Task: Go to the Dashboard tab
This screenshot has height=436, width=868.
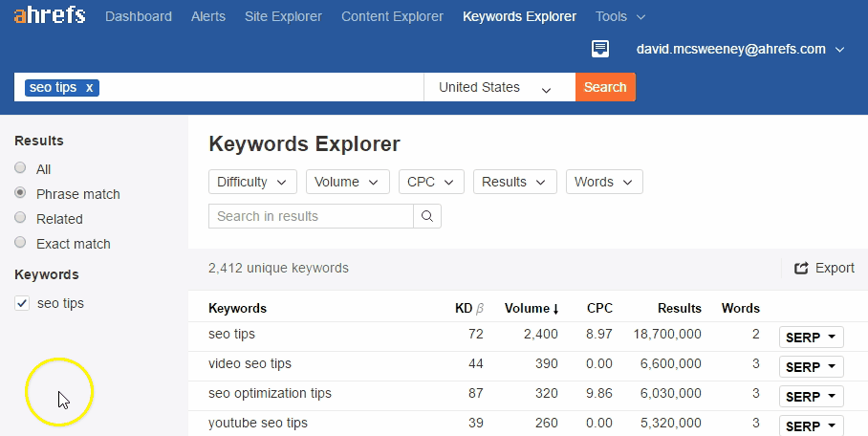Action: point(139,16)
